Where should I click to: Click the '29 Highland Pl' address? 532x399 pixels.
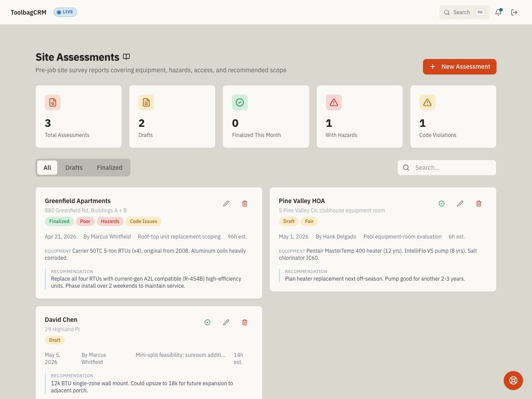pos(62,329)
